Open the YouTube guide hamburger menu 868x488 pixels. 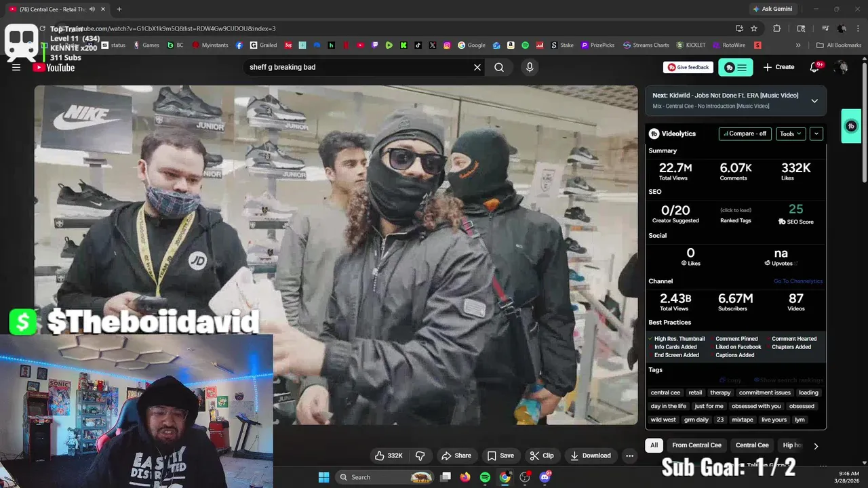click(16, 67)
